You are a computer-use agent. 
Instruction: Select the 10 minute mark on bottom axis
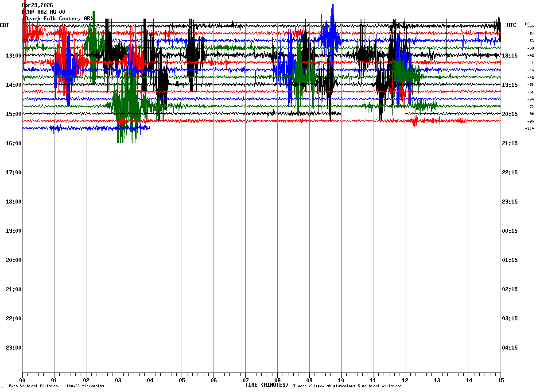point(341,380)
